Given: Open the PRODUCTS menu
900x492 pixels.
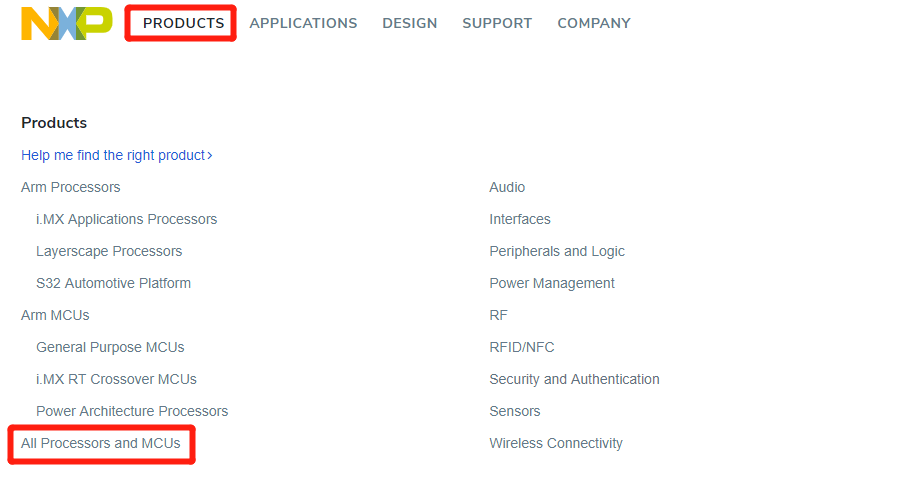Looking at the screenshot, I should click(184, 24).
